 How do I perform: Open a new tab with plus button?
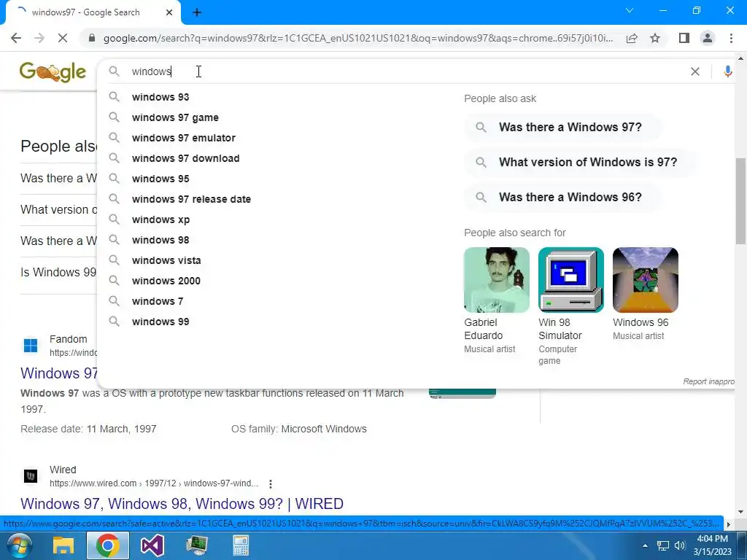[197, 13]
